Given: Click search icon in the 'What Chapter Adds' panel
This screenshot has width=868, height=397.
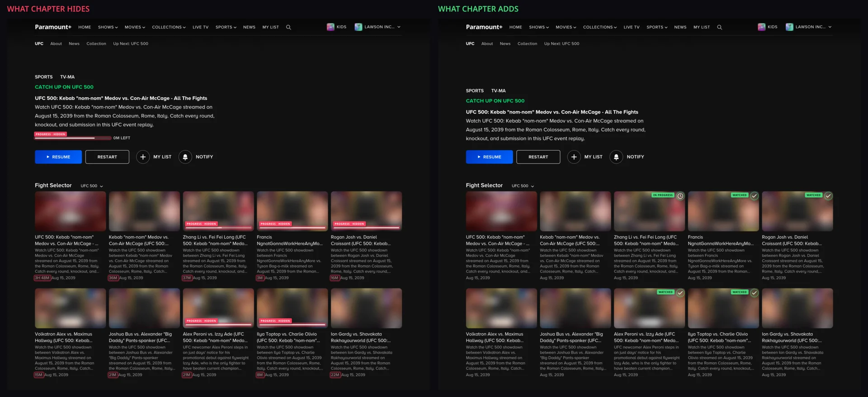Looking at the screenshot, I should pyautogui.click(x=719, y=27).
